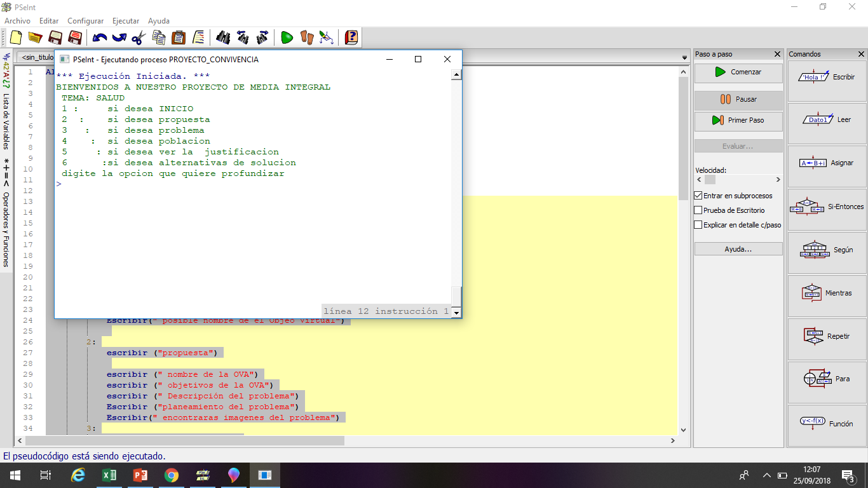Screen dimensions: 868x488
Task: Open the Ejecutar menu
Action: coord(126,21)
